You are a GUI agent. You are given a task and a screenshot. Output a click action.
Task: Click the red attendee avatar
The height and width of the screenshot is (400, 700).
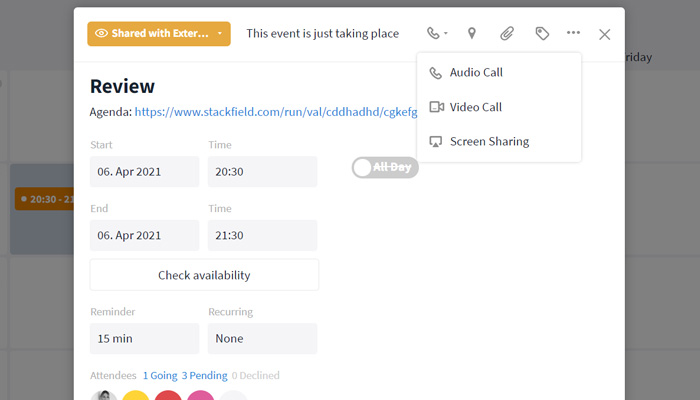pyautogui.click(x=168, y=396)
